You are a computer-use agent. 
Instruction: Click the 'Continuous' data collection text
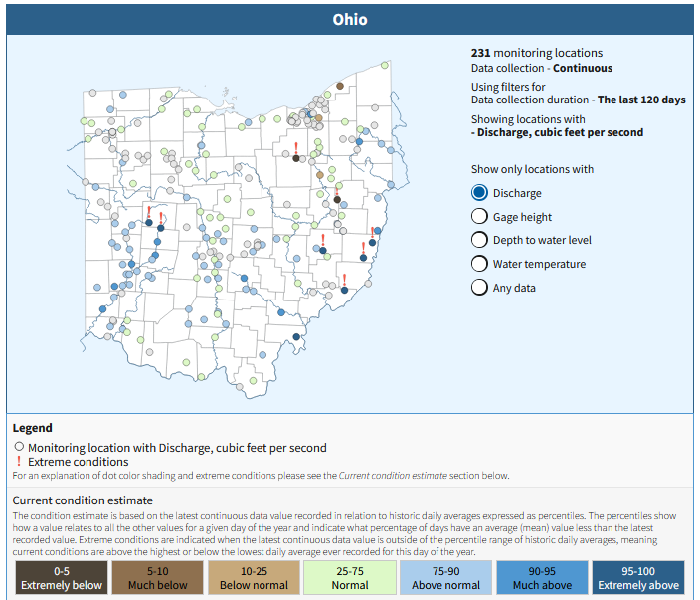coord(583,68)
